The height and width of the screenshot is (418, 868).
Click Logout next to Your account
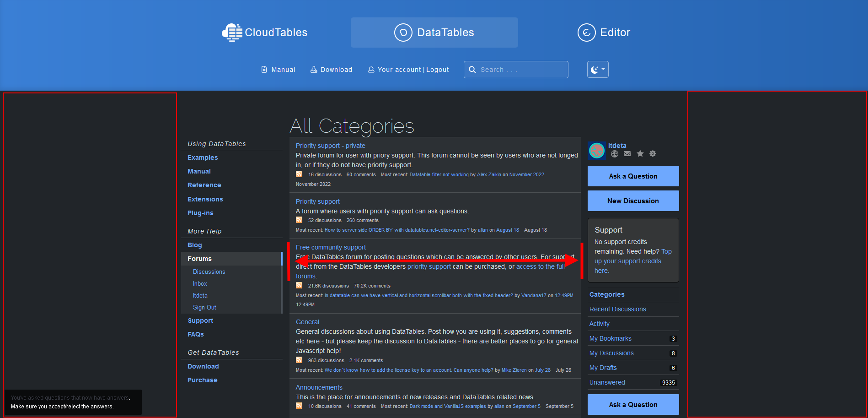pos(437,69)
